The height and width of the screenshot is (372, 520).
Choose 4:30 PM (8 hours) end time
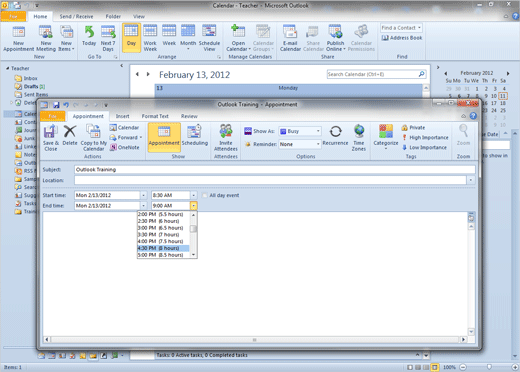tap(163, 248)
